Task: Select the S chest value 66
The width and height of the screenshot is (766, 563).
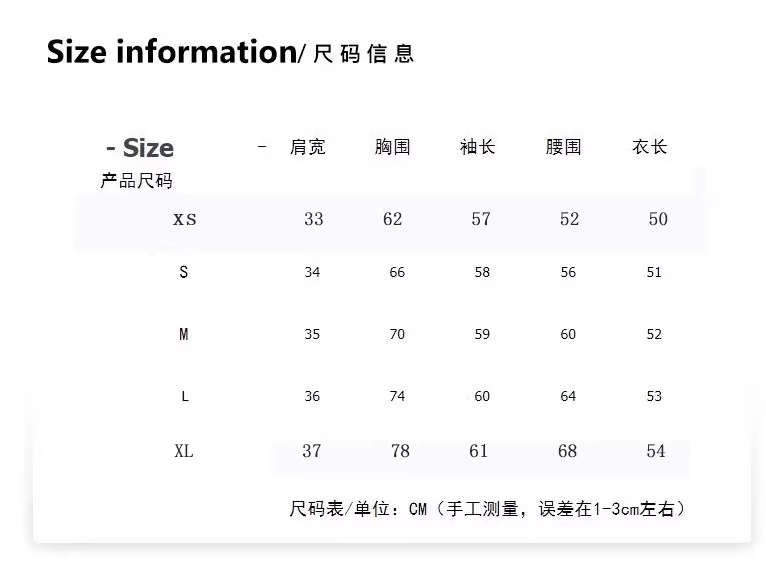Action: pyautogui.click(x=397, y=272)
